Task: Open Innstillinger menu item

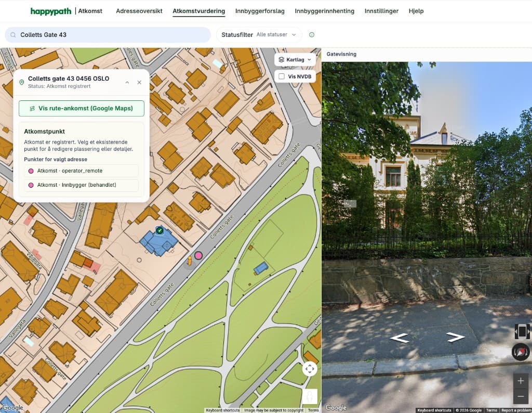Action: click(381, 11)
